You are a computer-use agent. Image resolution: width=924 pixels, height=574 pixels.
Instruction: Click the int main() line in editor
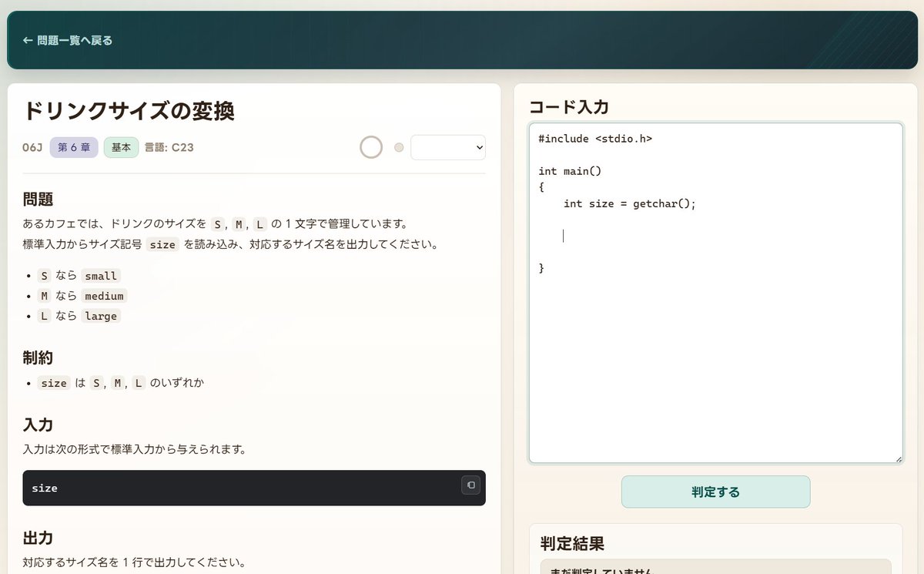(x=570, y=171)
